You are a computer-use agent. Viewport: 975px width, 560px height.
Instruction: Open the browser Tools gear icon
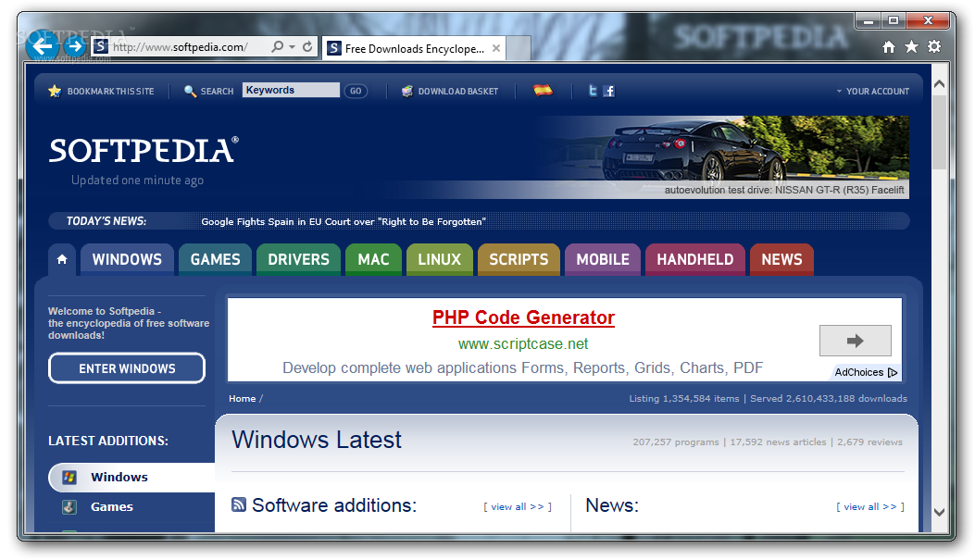(934, 46)
